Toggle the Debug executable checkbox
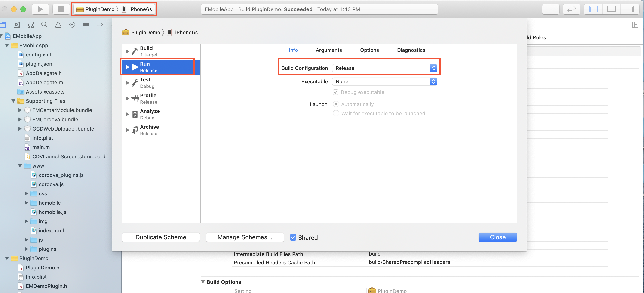The image size is (644, 293). pos(336,92)
